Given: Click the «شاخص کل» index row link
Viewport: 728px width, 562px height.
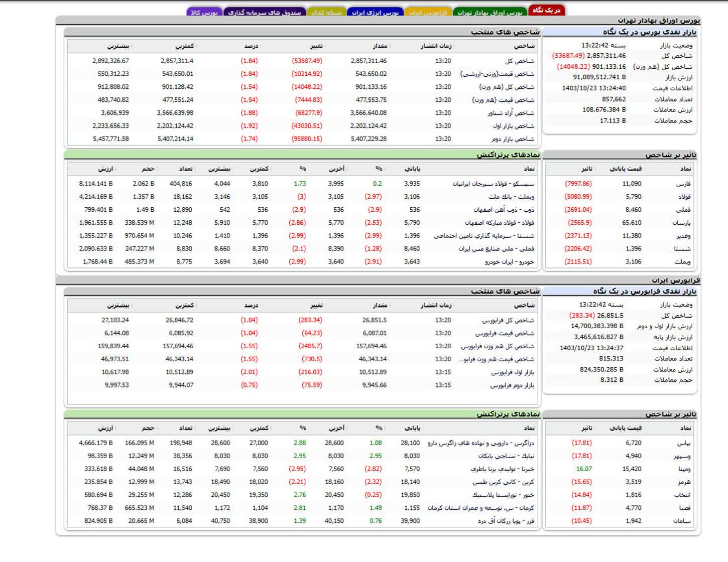Looking at the screenshot, I should coord(520,61).
